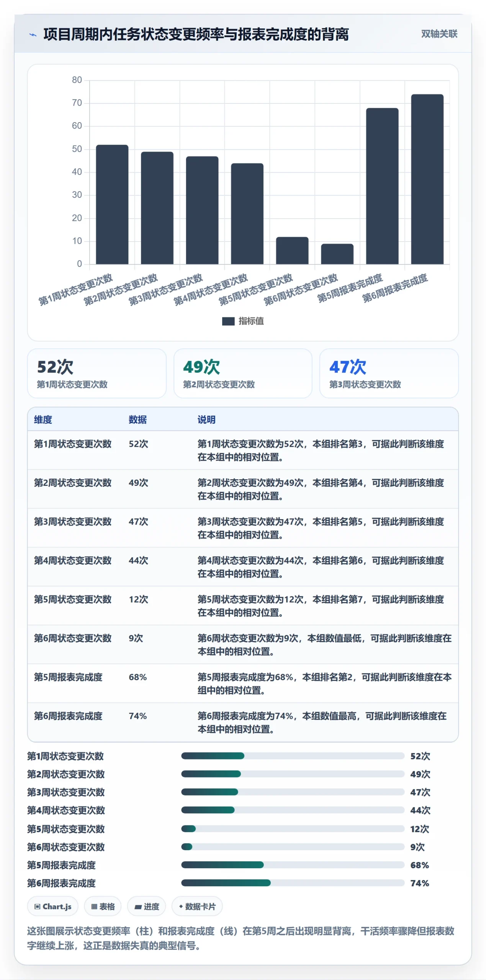Click the 维度 column header
The image size is (486, 980).
(x=43, y=420)
